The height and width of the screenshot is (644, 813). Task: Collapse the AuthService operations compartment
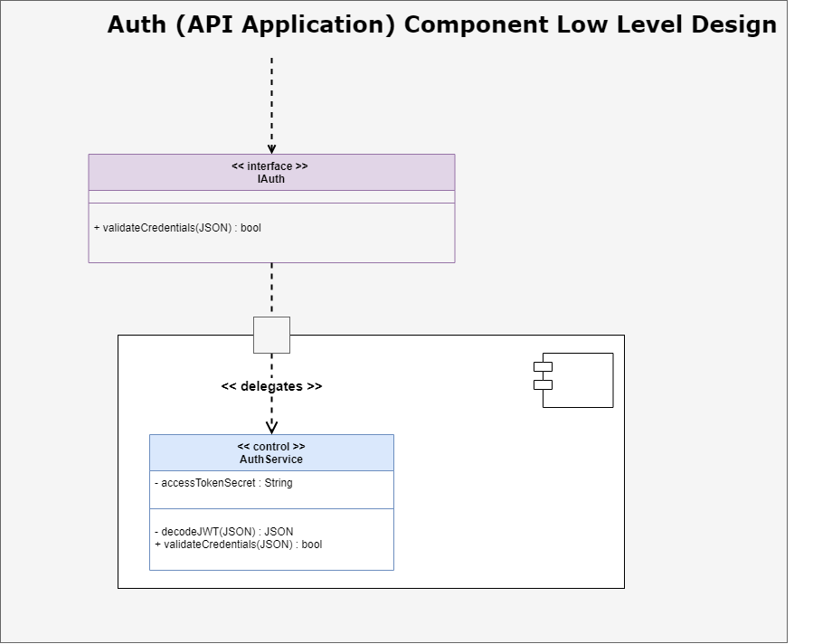270,538
